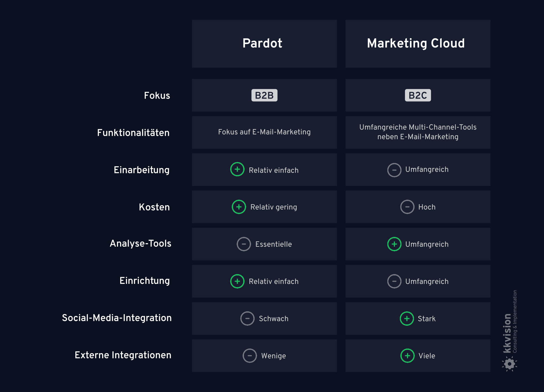The image size is (544, 392).
Task: Click the text 'Umfangreiche Multi-Channel-Tools neben E-Mail-Marketing'
Action: (x=418, y=132)
